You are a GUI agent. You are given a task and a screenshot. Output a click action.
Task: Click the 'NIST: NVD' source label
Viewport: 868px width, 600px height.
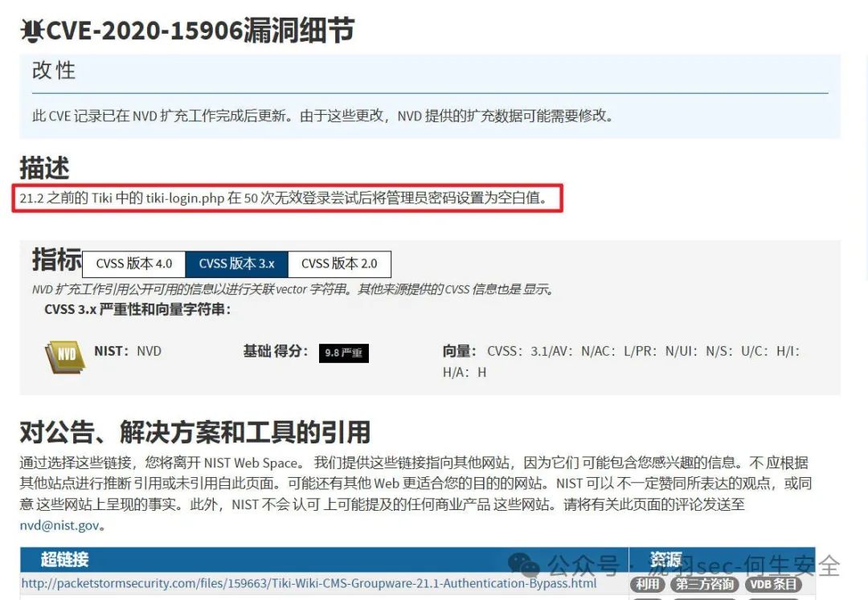128,351
